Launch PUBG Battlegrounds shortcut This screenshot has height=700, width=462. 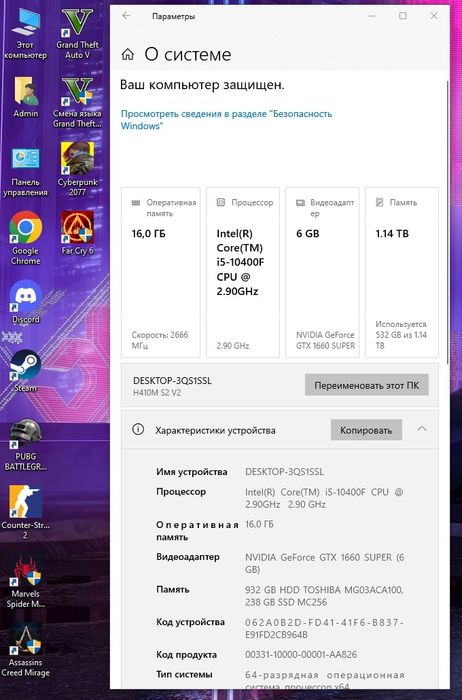coord(25,445)
